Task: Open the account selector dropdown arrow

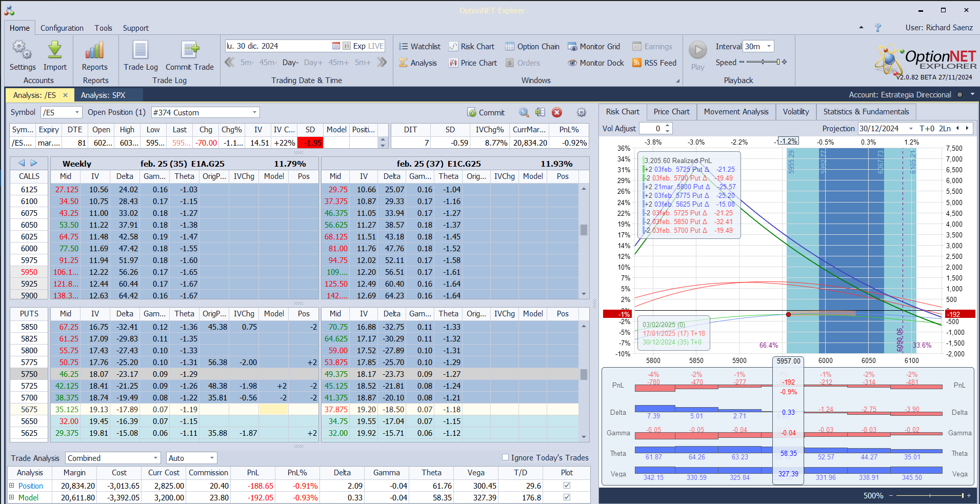Action: click(x=972, y=95)
